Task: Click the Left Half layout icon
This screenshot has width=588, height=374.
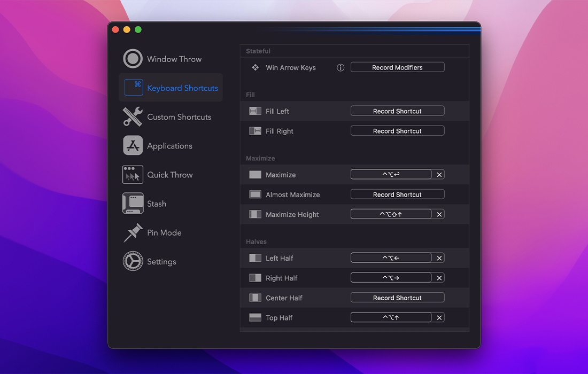Action: pyautogui.click(x=255, y=258)
